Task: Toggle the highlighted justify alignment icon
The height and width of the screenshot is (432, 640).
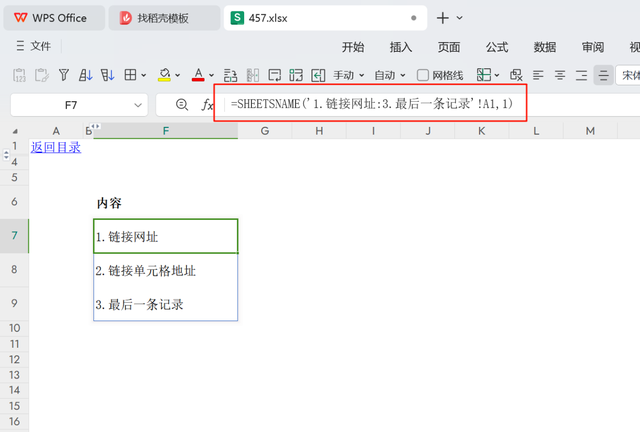Action: tap(603, 75)
